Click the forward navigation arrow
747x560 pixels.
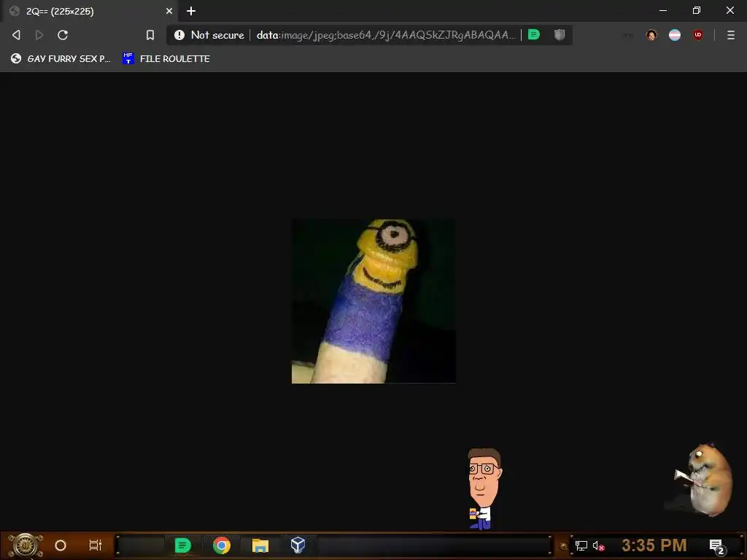[39, 35]
